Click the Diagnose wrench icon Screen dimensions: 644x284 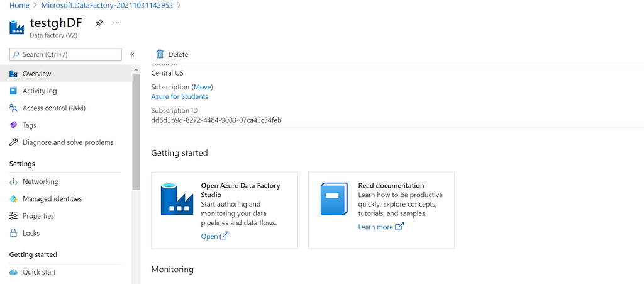coord(14,142)
